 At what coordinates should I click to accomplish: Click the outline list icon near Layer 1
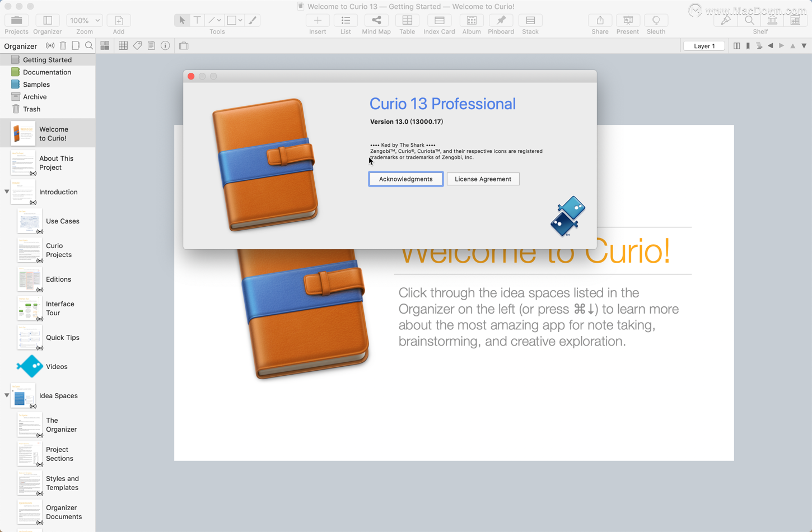[x=759, y=46]
